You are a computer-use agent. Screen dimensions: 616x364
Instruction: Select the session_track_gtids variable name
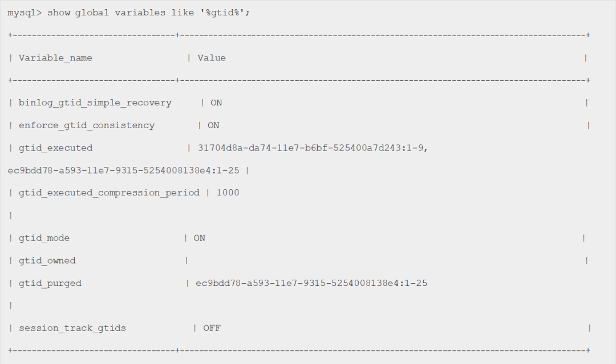point(72,328)
